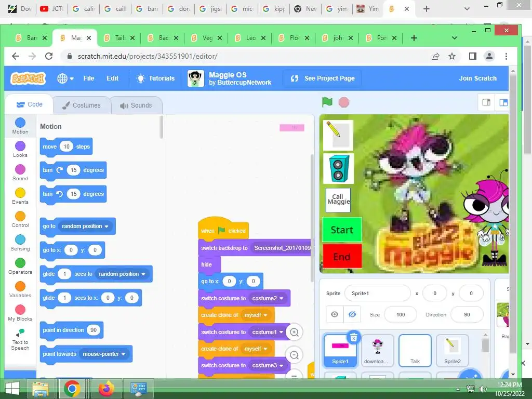Open costume3 dropdown in switch costume block
The width and height of the screenshot is (532, 399).
(268, 365)
